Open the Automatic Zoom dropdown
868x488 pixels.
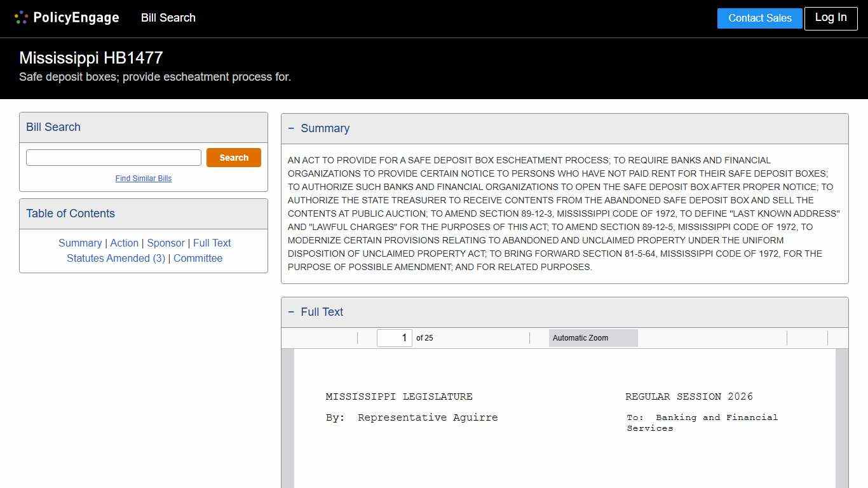tap(593, 337)
